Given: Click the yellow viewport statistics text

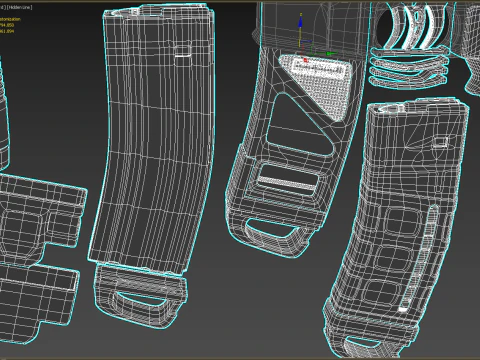Looking at the screenshot, I should click(x=10, y=25).
